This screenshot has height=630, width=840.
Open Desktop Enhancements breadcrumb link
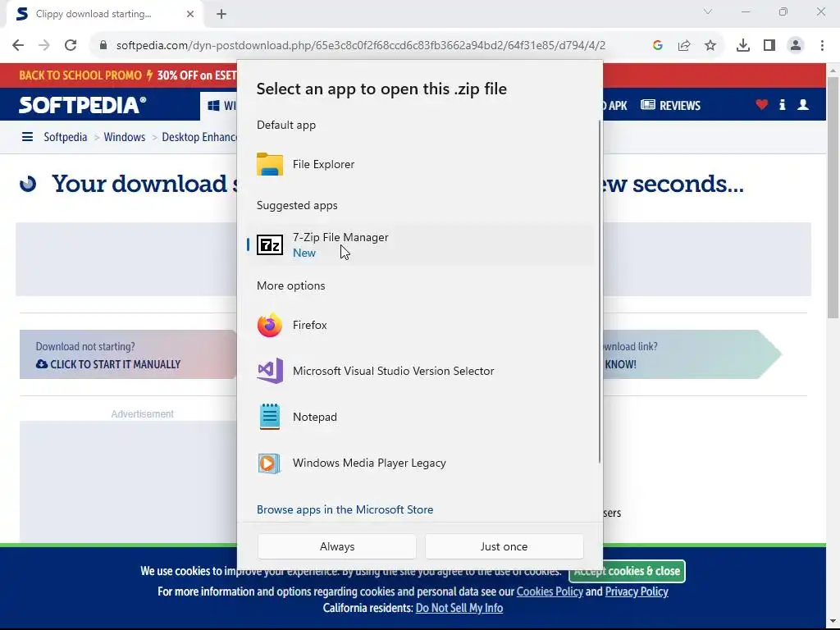click(199, 137)
